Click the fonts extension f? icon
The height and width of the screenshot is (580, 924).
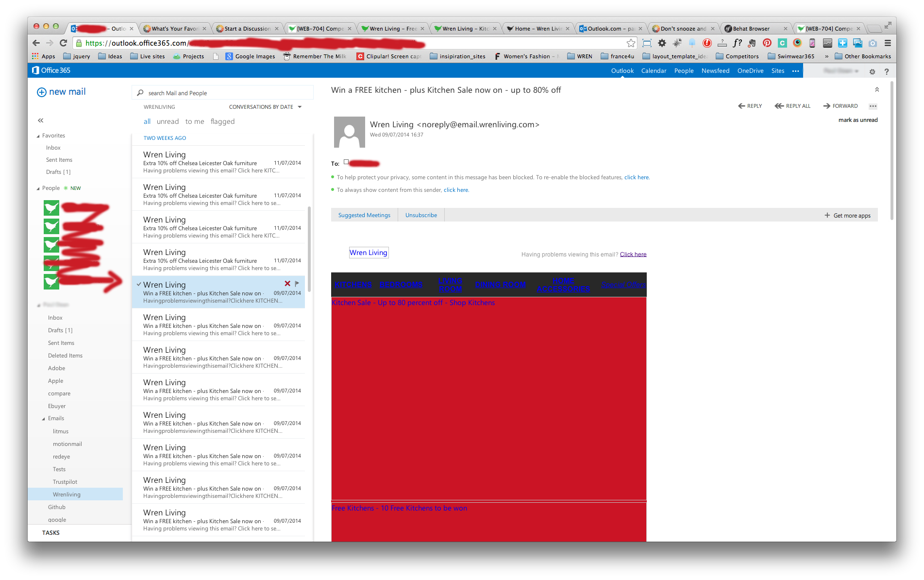(x=738, y=43)
